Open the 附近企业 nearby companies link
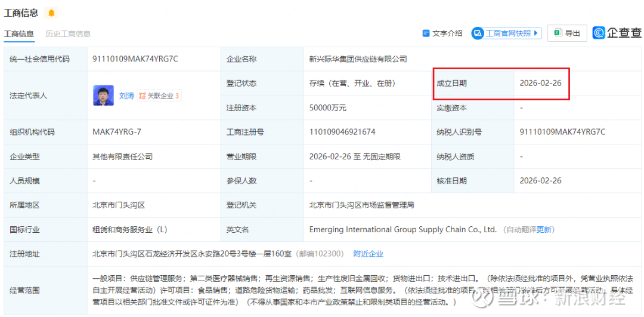The height and width of the screenshot is (317, 644). coord(369,254)
